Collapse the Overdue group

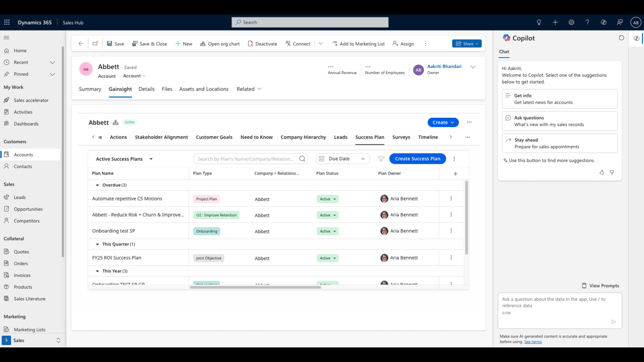(98, 185)
